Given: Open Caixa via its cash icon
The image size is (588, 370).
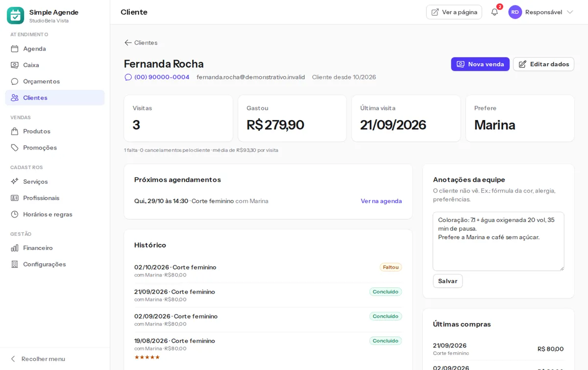Looking at the screenshot, I should (x=15, y=65).
